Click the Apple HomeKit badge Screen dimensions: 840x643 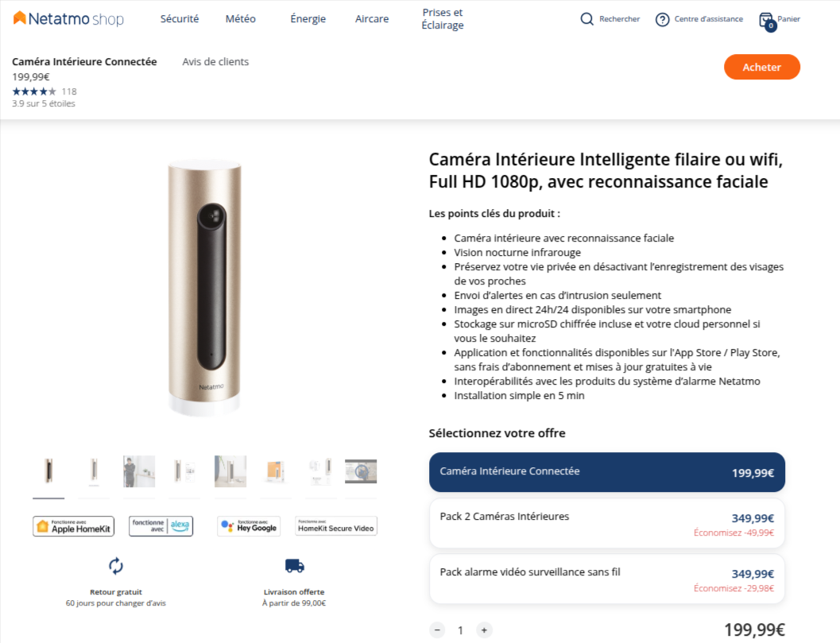coord(74,526)
